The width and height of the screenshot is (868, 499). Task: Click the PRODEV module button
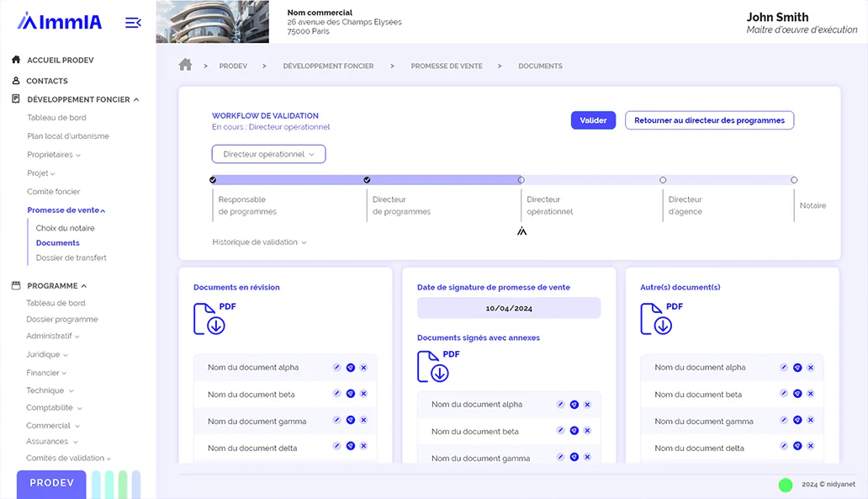51,484
